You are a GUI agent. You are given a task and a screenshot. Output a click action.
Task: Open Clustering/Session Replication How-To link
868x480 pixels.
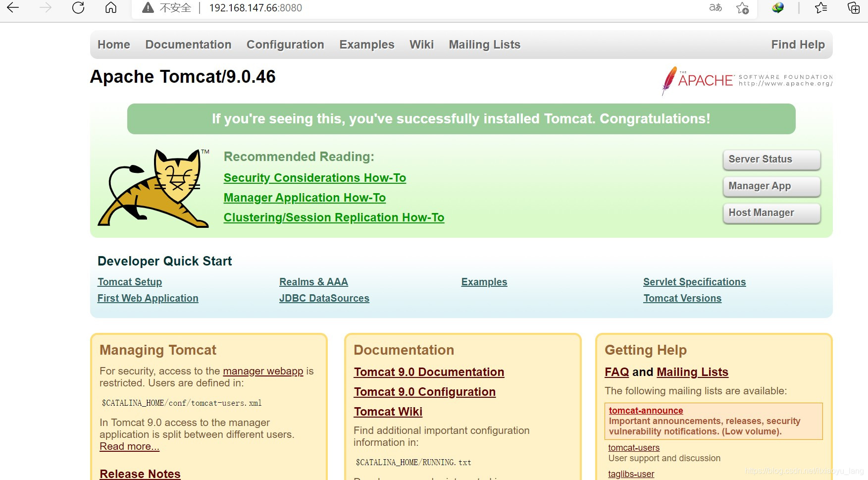(x=334, y=217)
